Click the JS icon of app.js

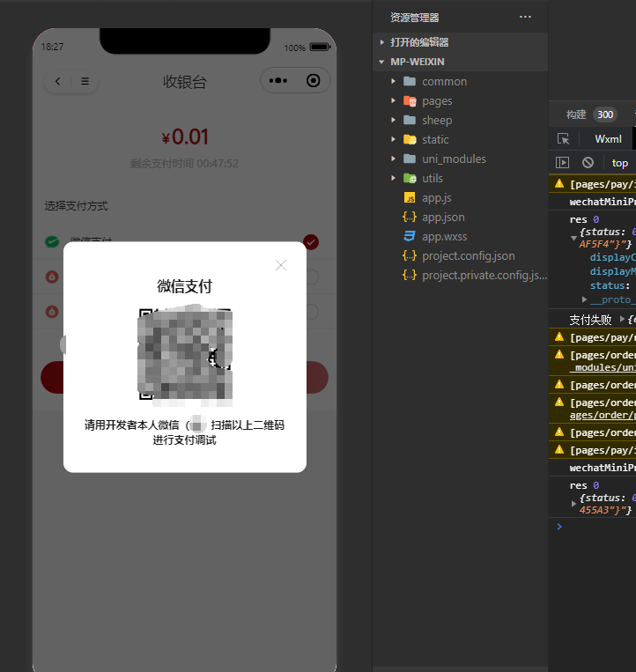tap(410, 197)
